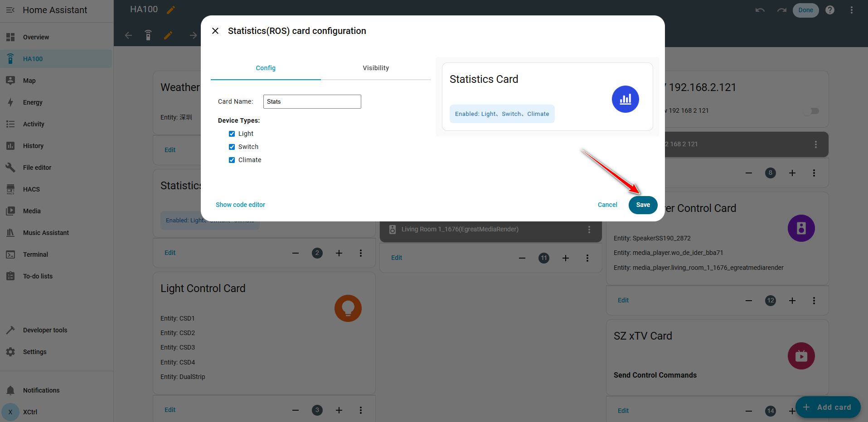Select the Config tab

[266, 68]
